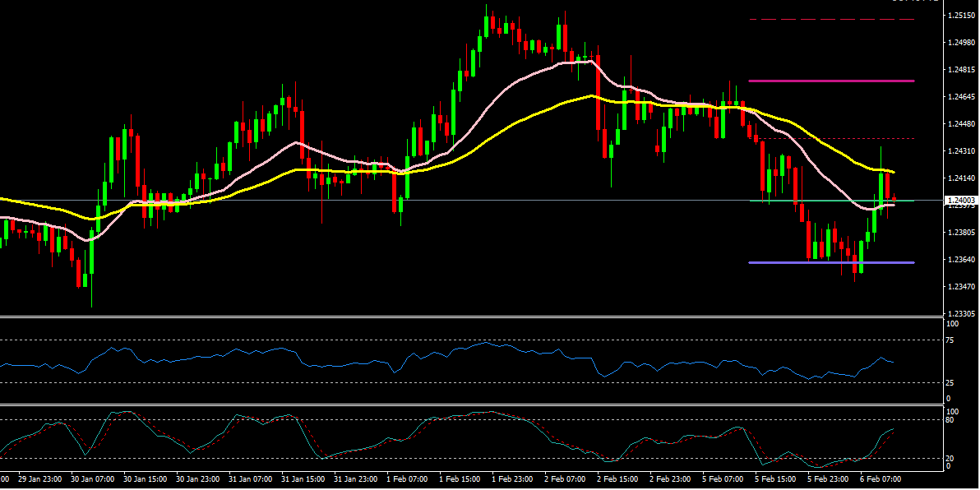Click the thick magenta horizontal resistance line
This screenshot has width=980, height=490.
click(x=830, y=81)
